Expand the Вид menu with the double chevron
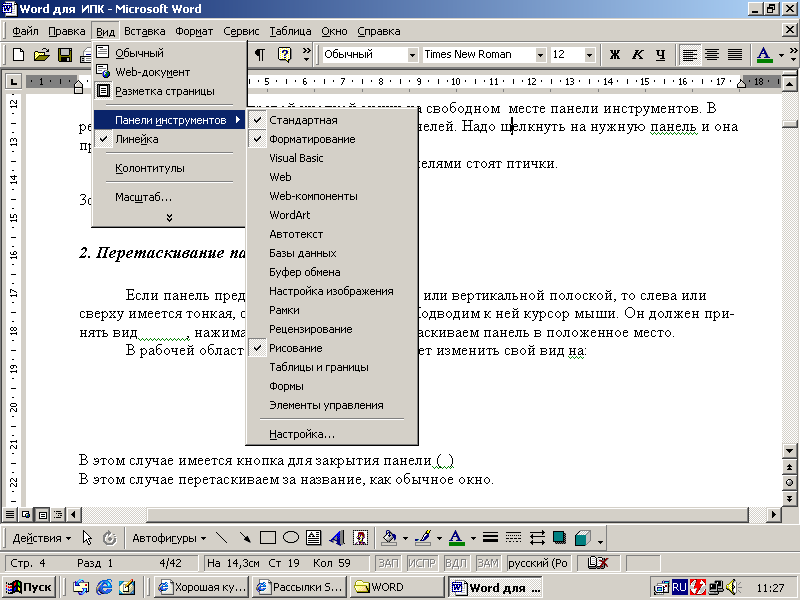 pos(169,217)
